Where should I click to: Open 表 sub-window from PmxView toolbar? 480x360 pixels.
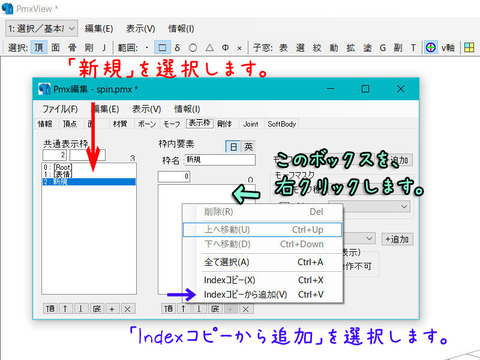(283, 48)
